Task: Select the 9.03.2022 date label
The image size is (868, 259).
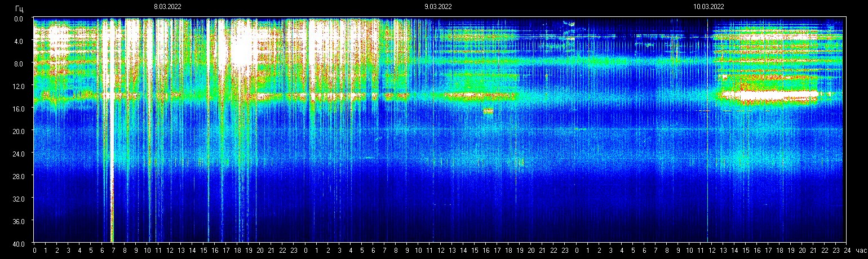Action: pos(438,7)
